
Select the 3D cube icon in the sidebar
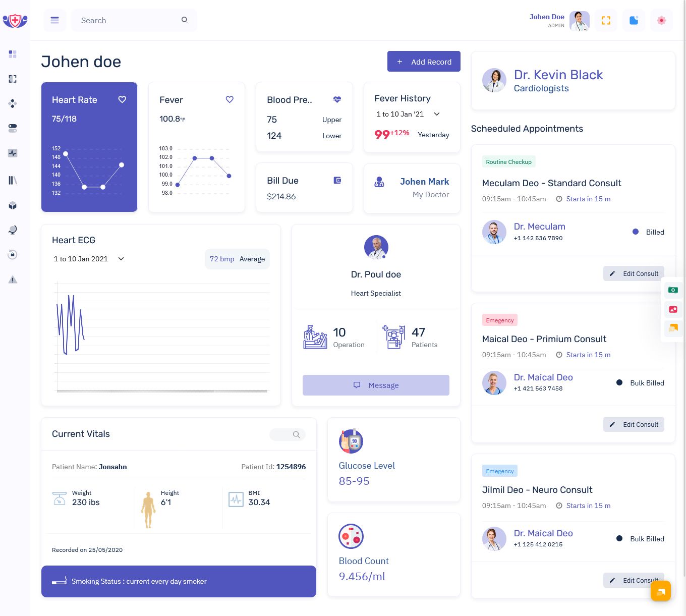12,205
